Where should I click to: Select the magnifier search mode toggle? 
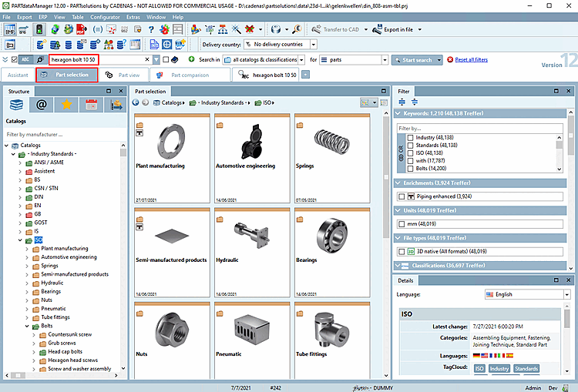point(40,59)
